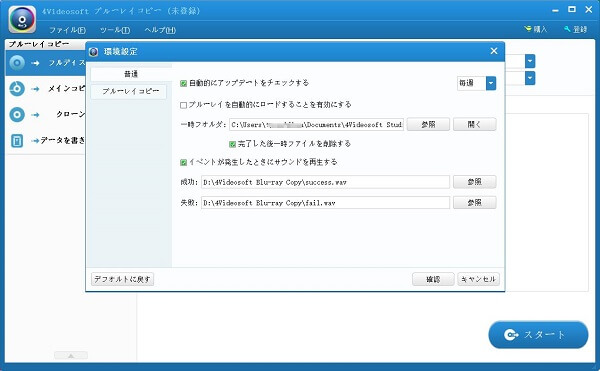The width and height of the screenshot is (600, 371).
Task: Select the Clone copy mode icon
Action: [x=17, y=114]
